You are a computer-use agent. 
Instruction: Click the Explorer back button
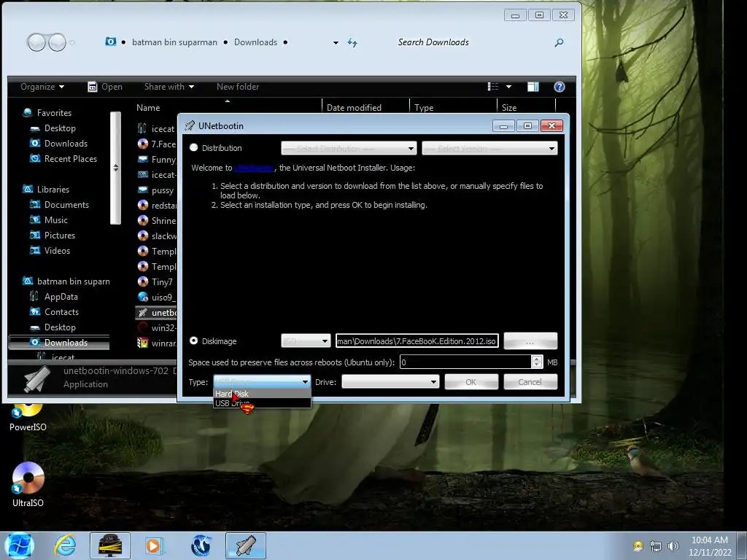coord(36,42)
